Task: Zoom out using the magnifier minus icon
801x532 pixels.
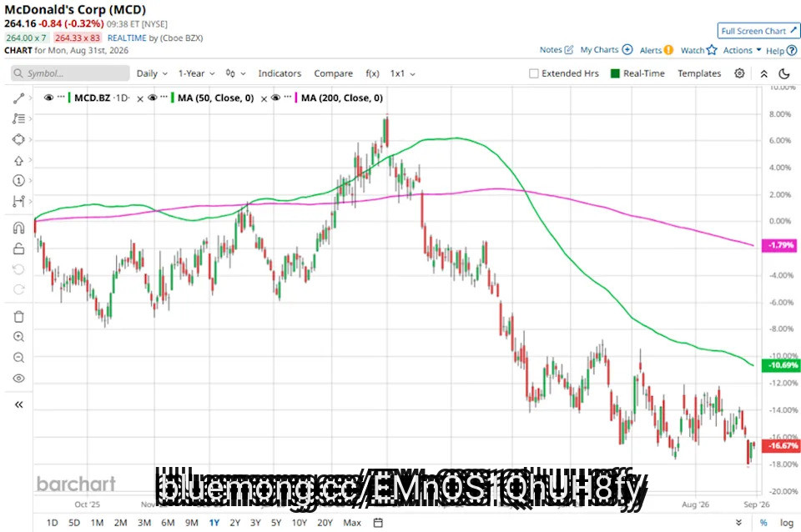Action: (x=19, y=358)
